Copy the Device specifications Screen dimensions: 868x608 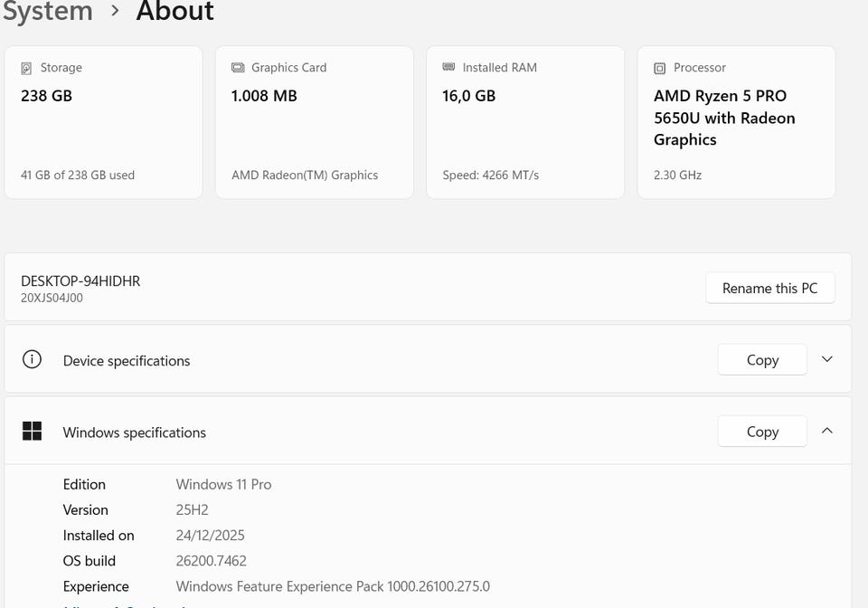(x=761, y=360)
